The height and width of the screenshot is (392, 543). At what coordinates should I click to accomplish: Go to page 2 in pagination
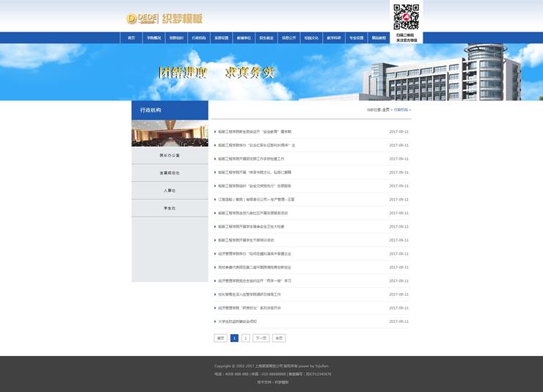(246, 338)
